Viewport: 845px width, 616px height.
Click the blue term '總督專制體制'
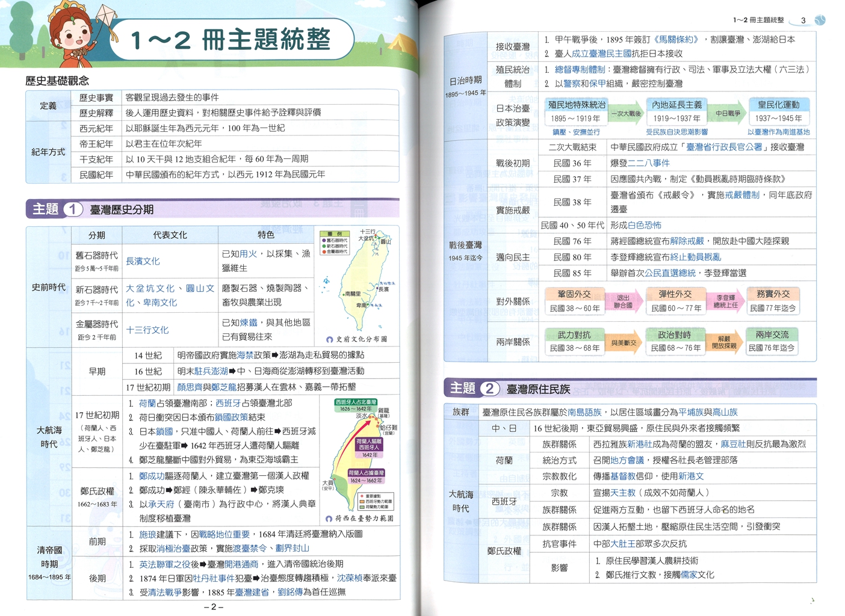[x=580, y=70]
